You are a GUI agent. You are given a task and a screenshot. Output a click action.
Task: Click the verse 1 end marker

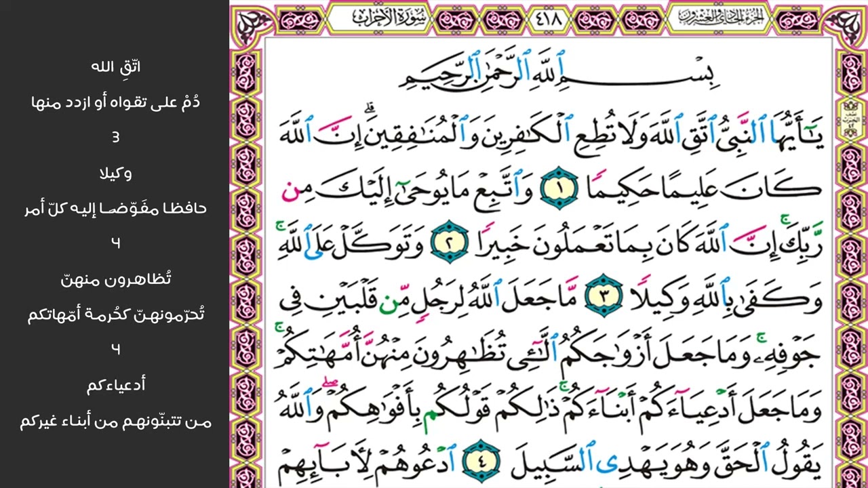click(x=559, y=188)
